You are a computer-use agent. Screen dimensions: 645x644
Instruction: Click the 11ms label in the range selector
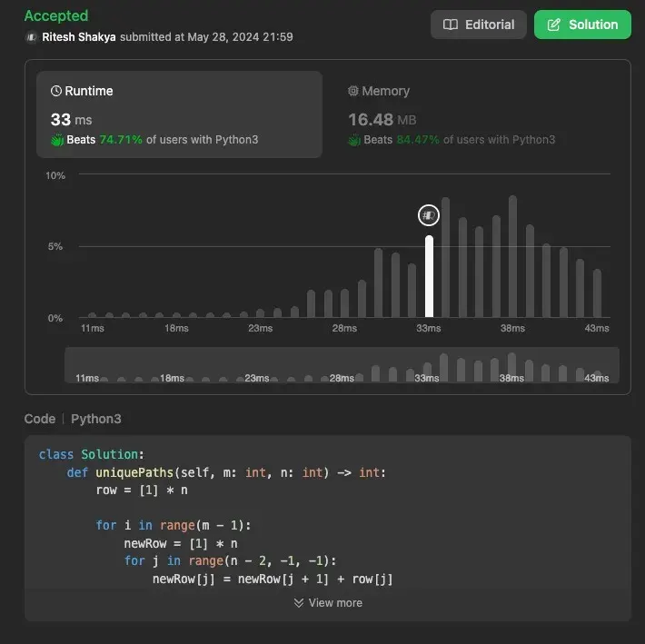coord(87,378)
